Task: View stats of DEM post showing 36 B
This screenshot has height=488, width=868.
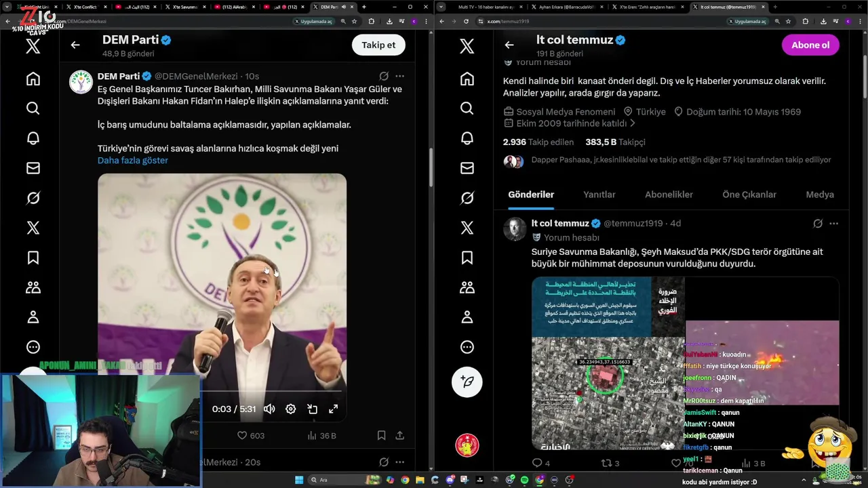Action: coord(321,435)
